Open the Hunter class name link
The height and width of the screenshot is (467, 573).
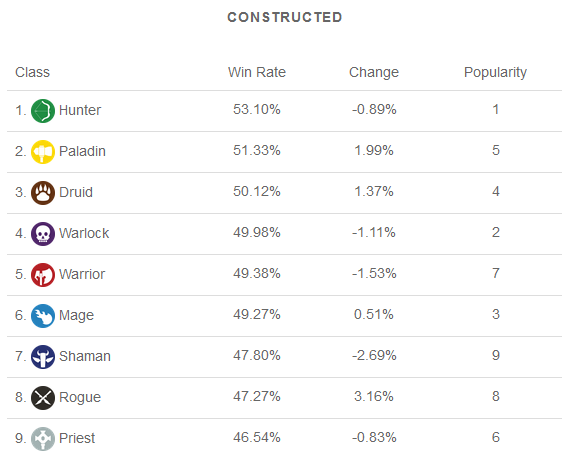80,110
